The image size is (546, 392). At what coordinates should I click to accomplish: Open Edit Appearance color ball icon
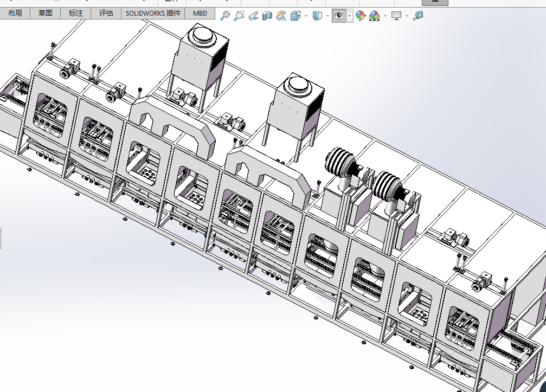[x=361, y=16]
